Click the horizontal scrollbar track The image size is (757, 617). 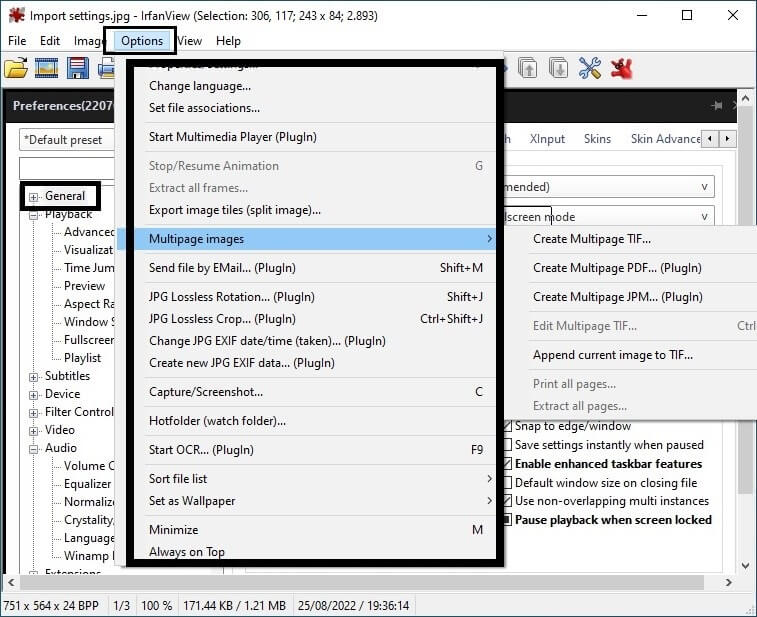coord(370,582)
